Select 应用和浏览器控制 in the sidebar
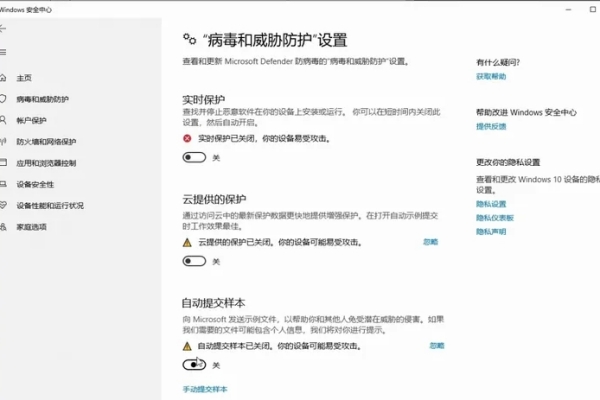The image size is (600, 400). click(46, 163)
